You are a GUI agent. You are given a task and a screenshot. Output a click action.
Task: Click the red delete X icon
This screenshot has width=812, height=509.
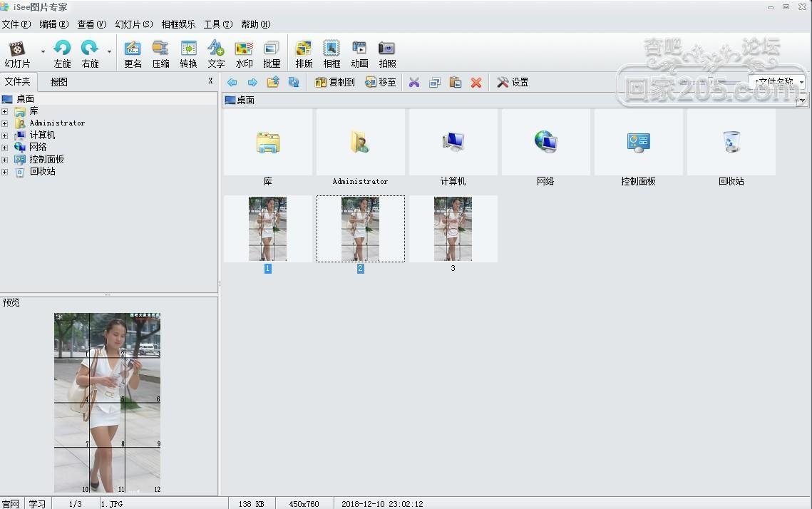(x=476, y=83)
